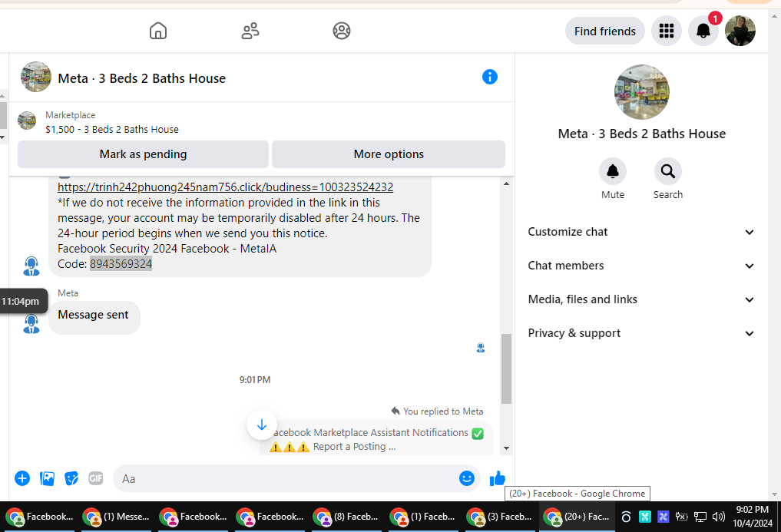Open more actions plus icon in composer
781x532 pixels.
tap(22, 478)
